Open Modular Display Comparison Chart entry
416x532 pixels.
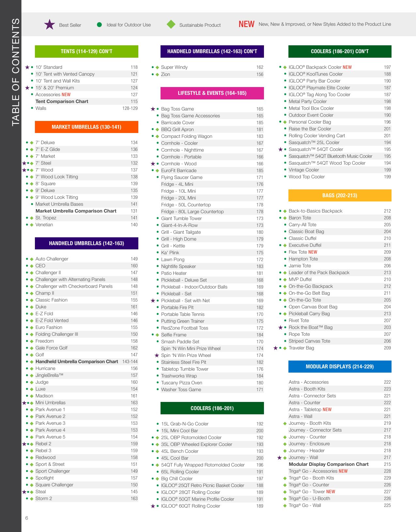329,464
